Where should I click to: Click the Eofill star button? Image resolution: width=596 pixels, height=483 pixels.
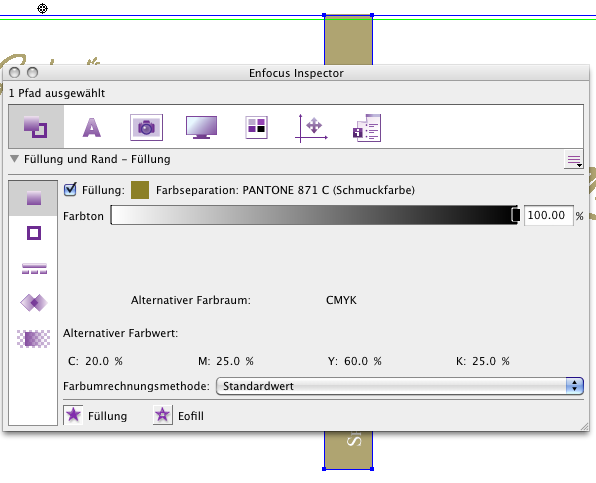click(163, 415)
